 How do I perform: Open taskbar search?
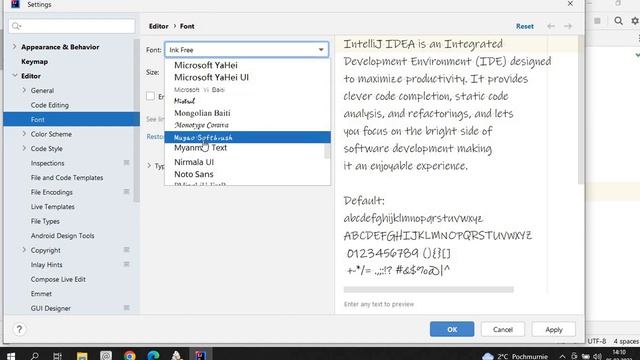35,356
